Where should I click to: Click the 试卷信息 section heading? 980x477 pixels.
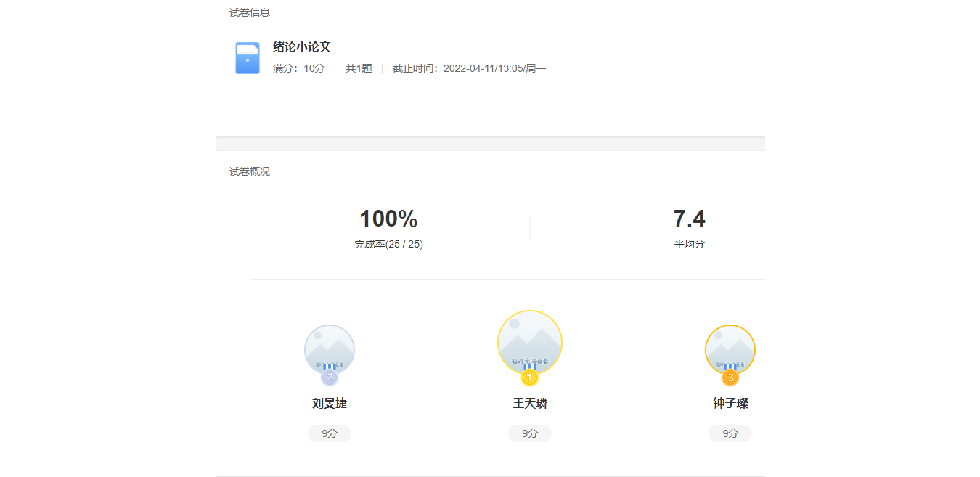250,12
